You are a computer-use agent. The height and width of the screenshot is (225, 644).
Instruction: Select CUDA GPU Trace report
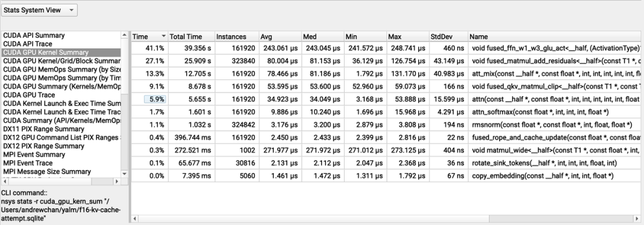point(29,95)
